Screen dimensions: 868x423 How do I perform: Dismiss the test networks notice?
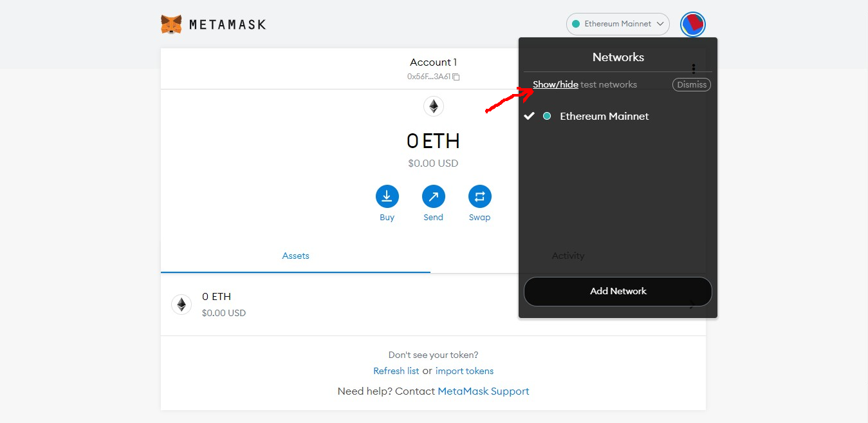click(692, 84)
